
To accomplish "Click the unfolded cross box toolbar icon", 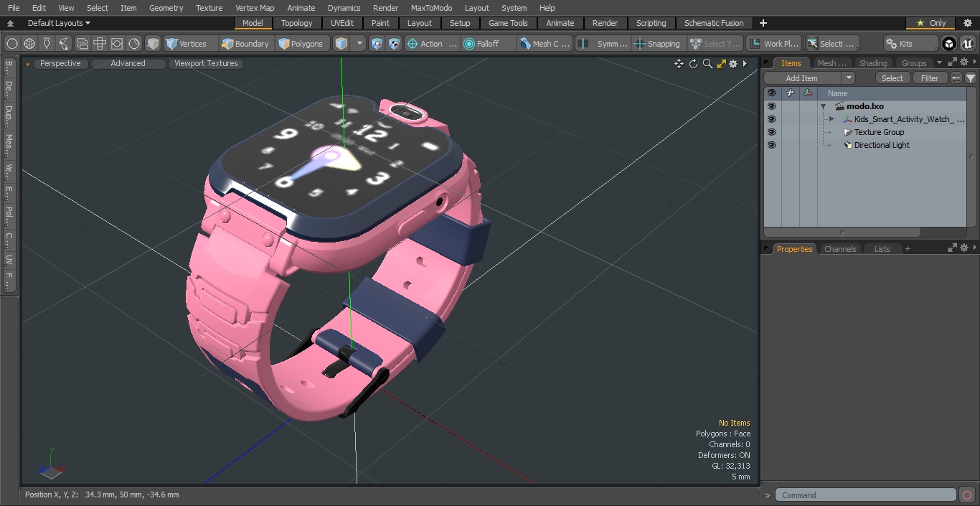I will 100,44.
